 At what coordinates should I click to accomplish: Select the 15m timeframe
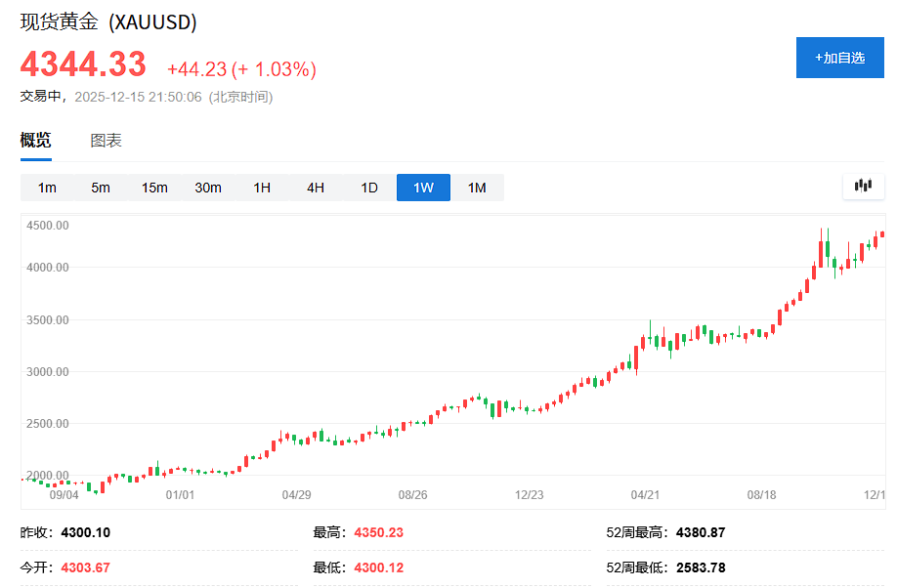point(153,187)
